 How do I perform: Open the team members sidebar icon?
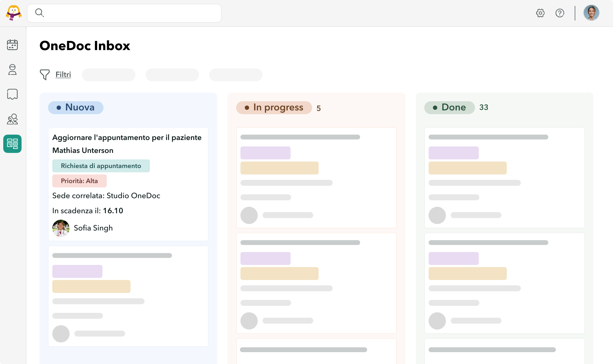click(x=12, y=119)
